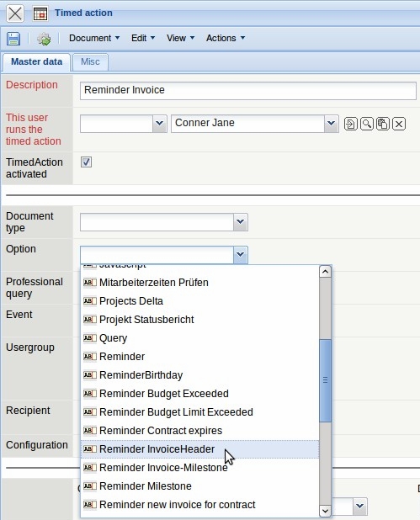Expand the Conner Jane user dropdown
The image size is (420, 520).
tap(331, 124)
